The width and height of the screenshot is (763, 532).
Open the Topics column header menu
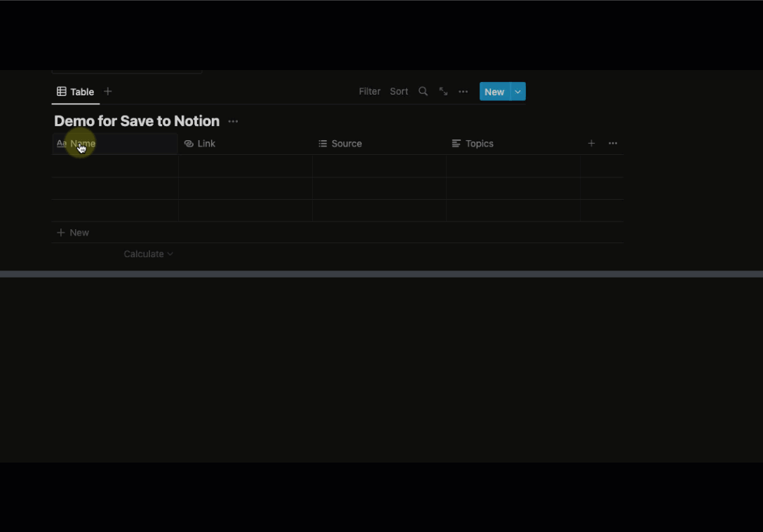[x=479, y=144]
